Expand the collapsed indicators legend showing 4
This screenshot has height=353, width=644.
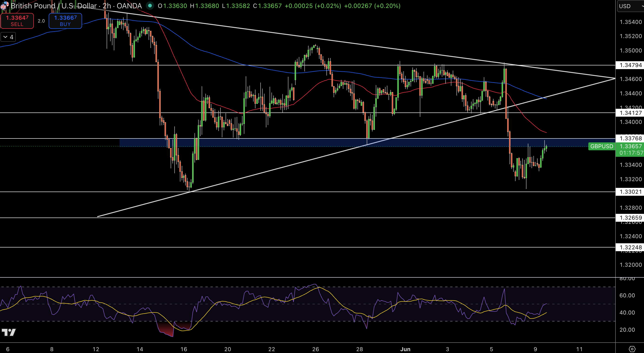8,37
